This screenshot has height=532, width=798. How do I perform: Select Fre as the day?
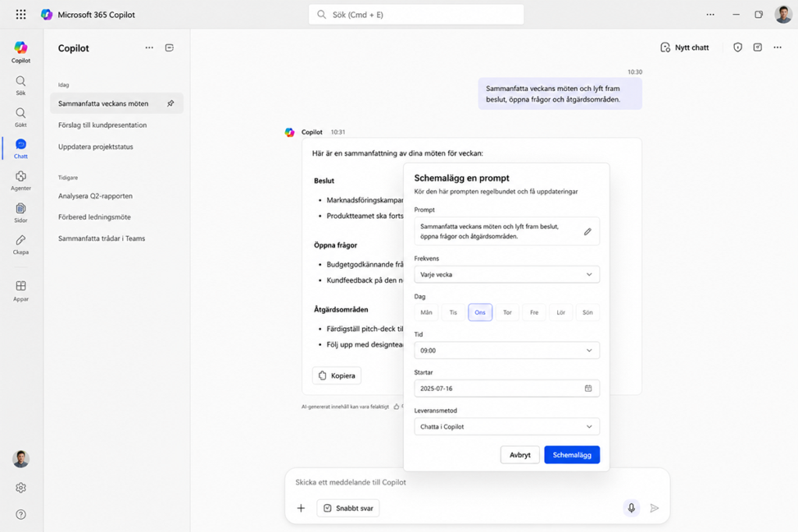(x=534, y=312)
